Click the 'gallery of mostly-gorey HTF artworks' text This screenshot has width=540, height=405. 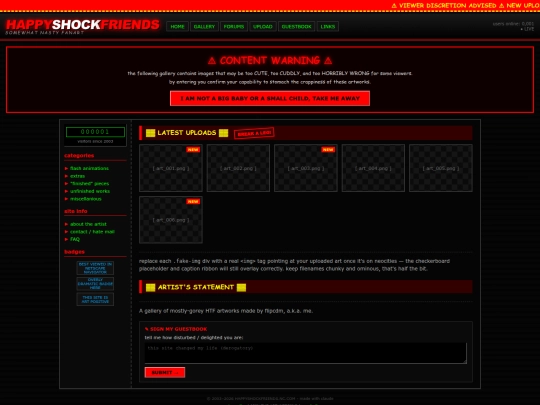pyautogui.click(x=226, y=311)
